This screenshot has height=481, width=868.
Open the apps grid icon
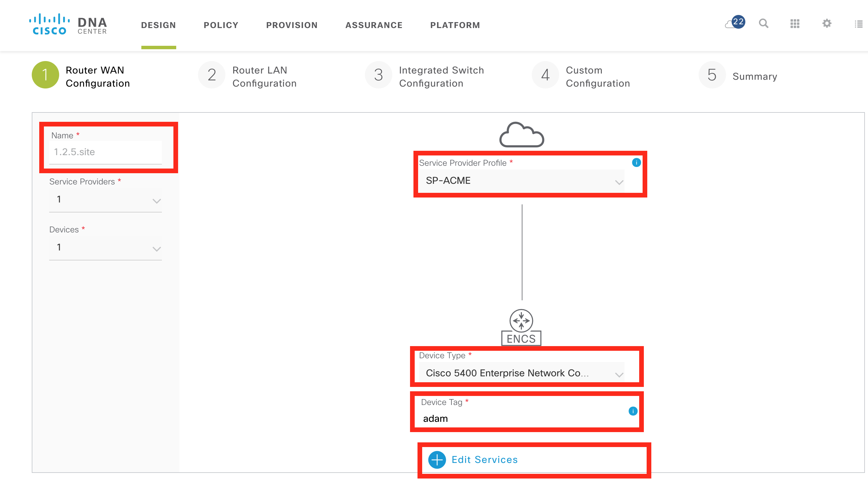click(x=795, y=24)
